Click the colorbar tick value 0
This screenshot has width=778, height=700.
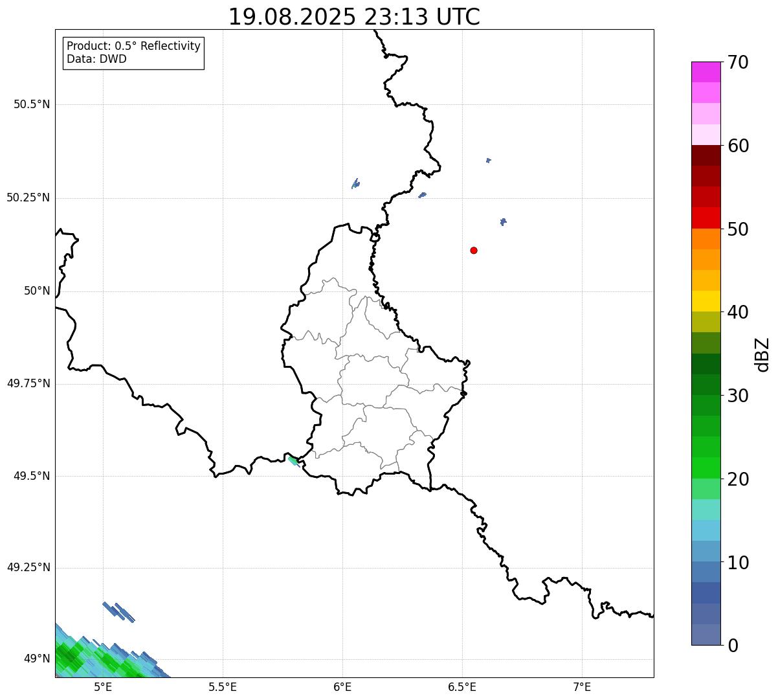[733, 646]
